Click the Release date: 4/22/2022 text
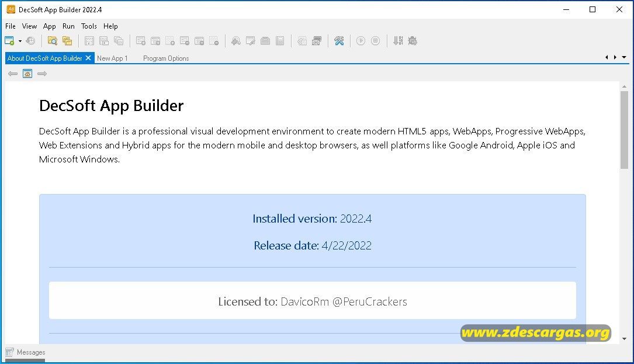 (313, 245)
